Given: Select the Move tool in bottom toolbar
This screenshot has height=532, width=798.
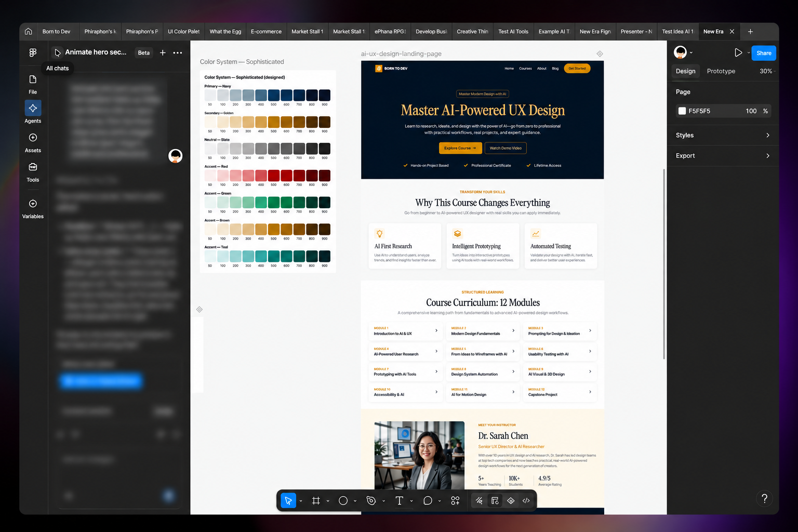Looking at the screenshot, I should coord(288,500).
